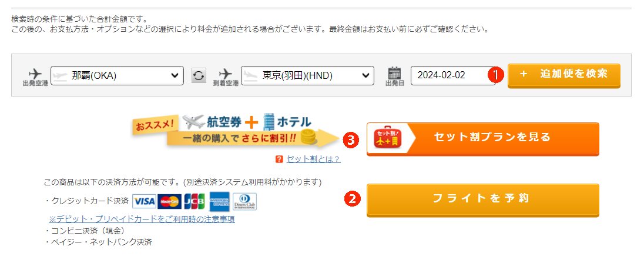
Task: Click the フライトを予約 button
Action: tap(482, 200)
